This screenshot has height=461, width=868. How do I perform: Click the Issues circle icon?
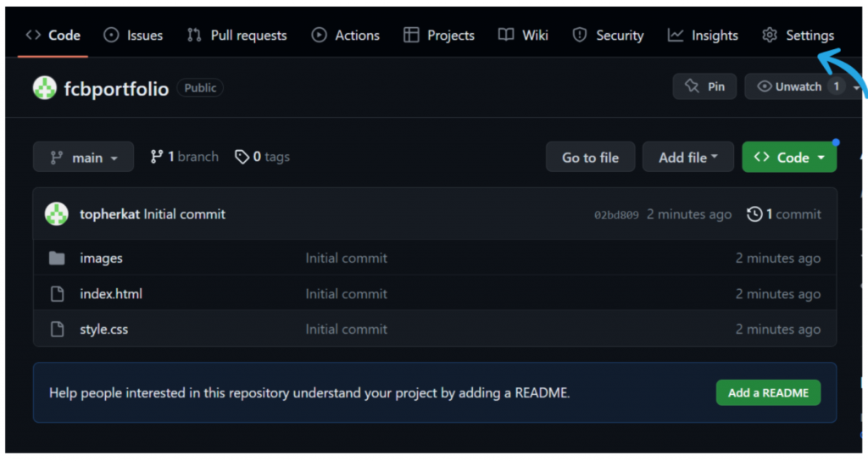coord(111,35)
